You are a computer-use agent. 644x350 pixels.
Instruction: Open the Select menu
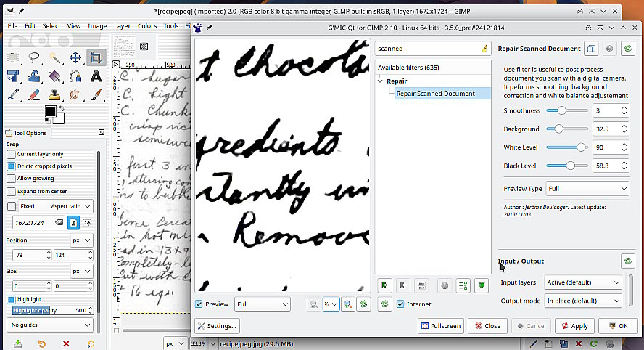click(x=51, y=26)
